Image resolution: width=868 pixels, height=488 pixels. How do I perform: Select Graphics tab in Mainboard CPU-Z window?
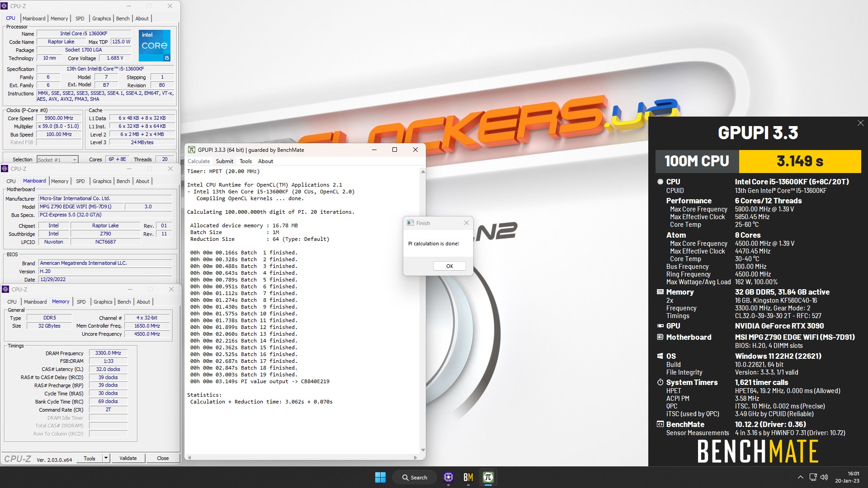[x=102, y=181]
